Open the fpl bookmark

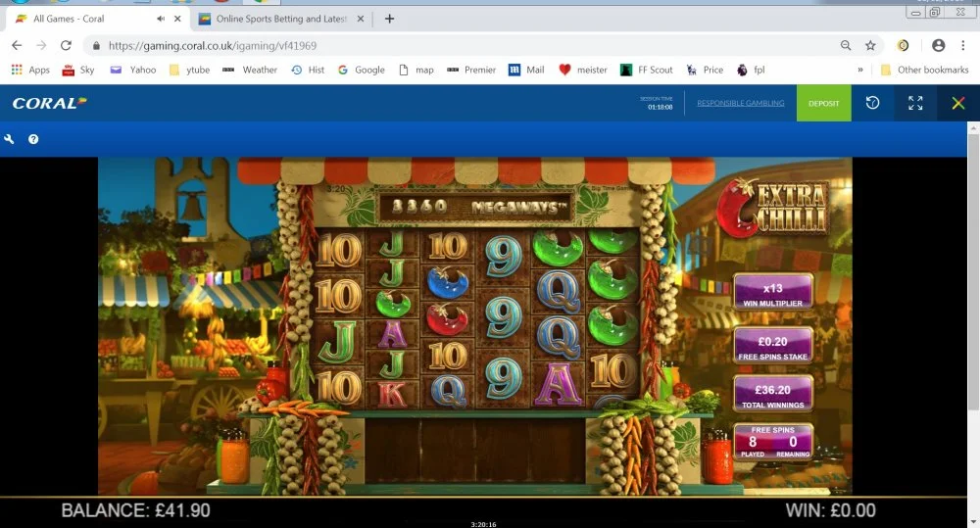751,70
